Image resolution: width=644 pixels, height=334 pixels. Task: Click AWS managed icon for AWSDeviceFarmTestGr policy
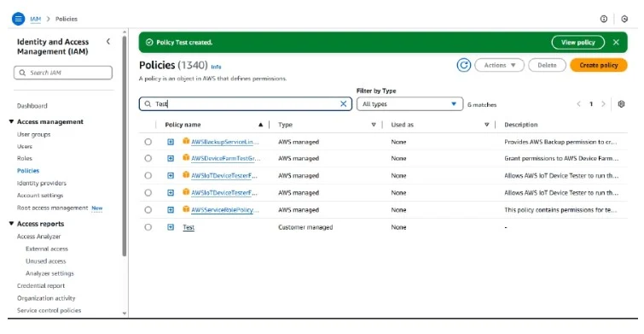pyautogui.click(x=186, y=157)
